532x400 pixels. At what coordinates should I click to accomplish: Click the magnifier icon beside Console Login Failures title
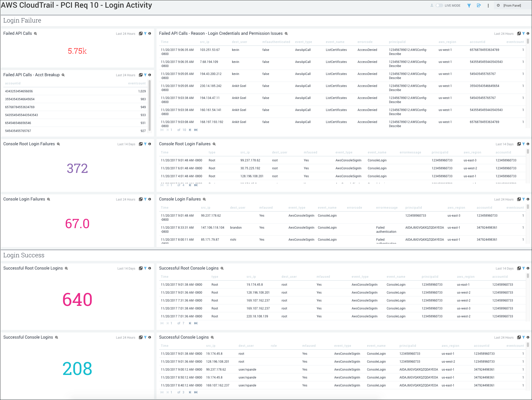click(x=204, y=199)
